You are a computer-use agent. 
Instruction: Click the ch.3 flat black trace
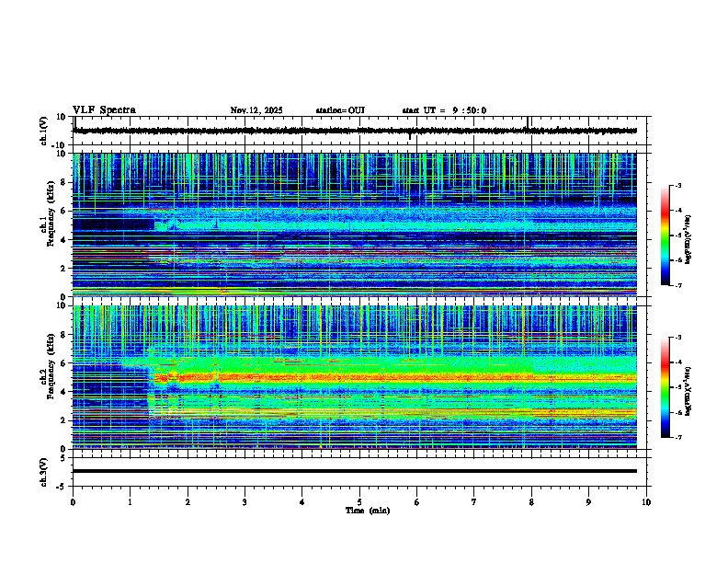(355, 471)
